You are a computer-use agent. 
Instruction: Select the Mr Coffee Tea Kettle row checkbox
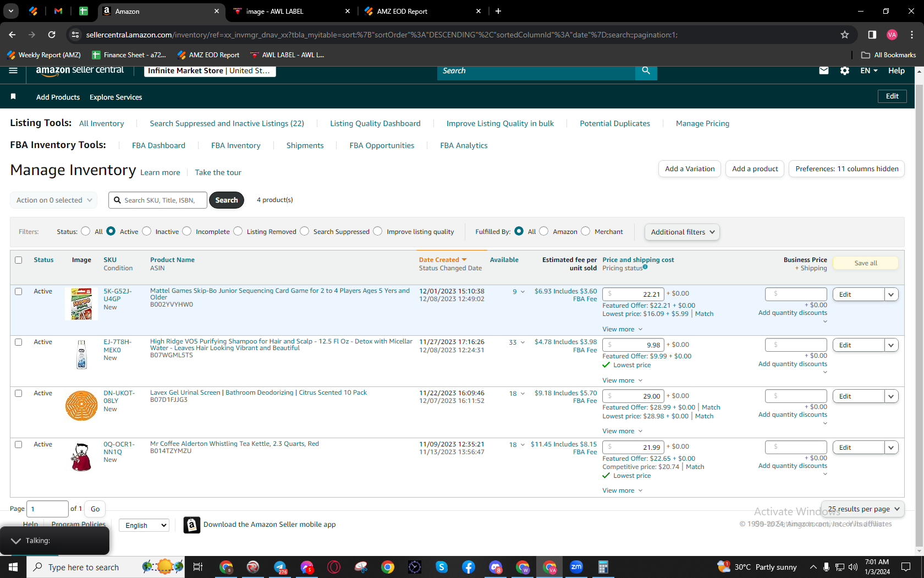click(x=19, y=444)
